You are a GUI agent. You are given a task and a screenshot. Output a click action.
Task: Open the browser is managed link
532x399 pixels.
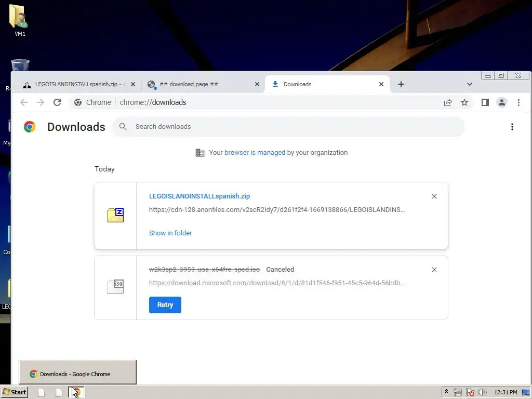coord(255,153)
